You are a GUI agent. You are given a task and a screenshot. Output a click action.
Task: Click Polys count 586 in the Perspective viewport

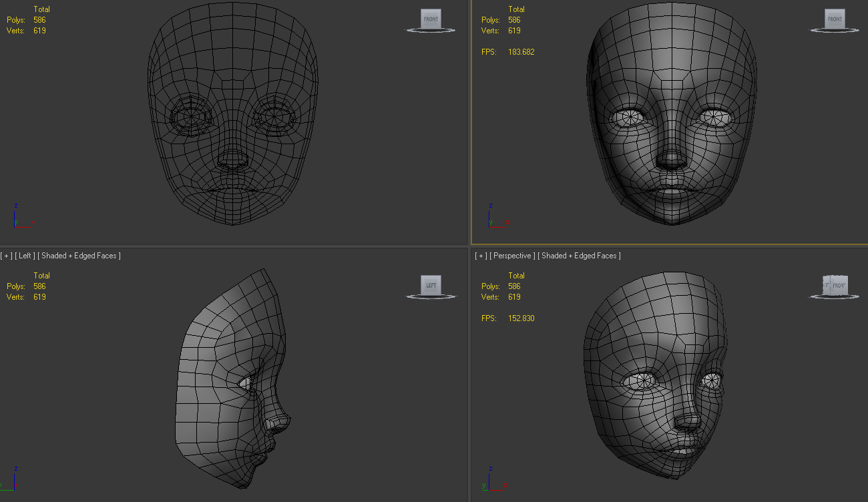pos(514,286)
